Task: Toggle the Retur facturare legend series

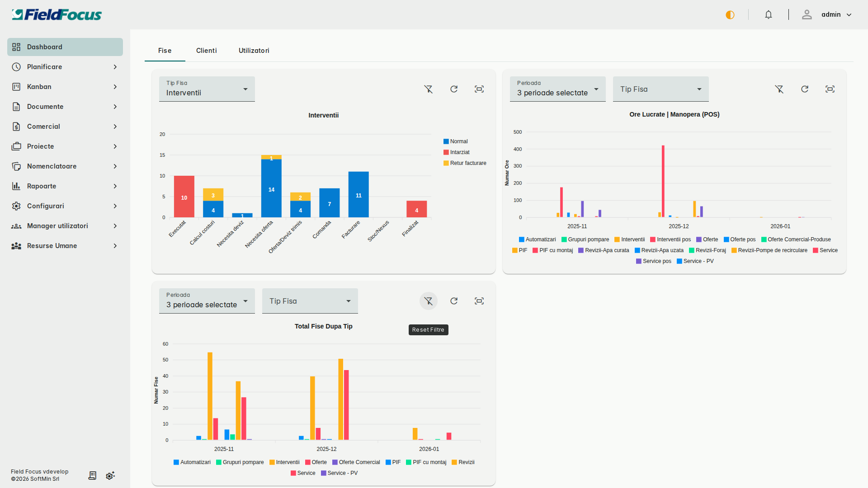Action: coord(467,163)
